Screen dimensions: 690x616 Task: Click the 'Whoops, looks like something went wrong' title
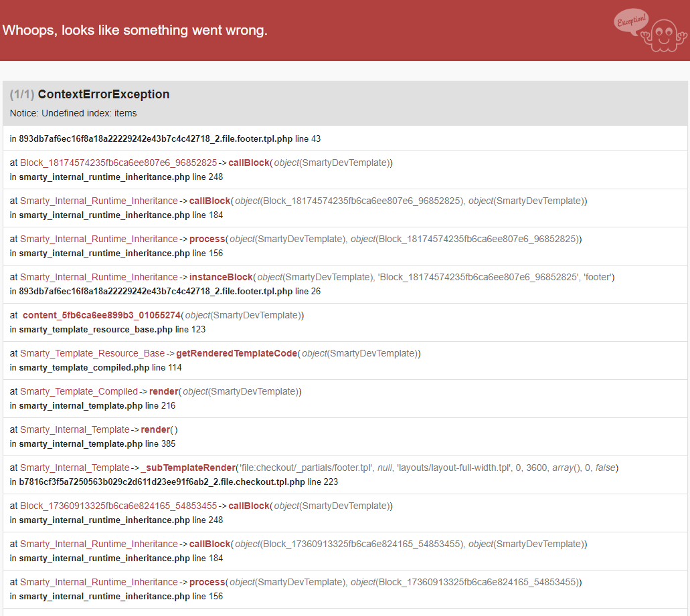(x=135, y=30)
